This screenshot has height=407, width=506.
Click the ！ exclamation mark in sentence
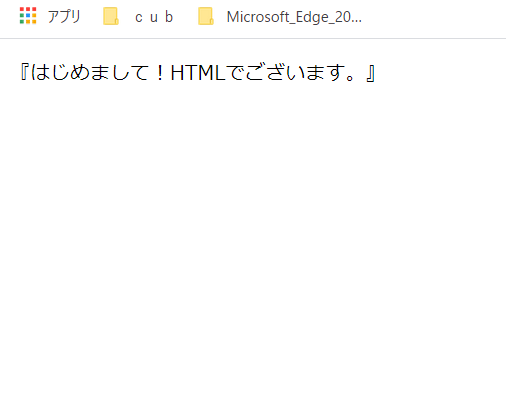(x=160, y=73)
